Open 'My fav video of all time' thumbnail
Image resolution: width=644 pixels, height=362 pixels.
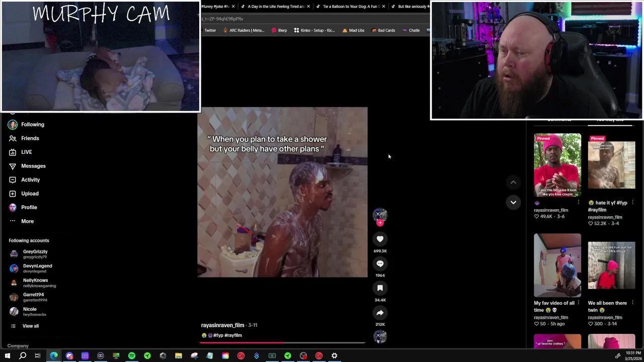coord(557,265)
